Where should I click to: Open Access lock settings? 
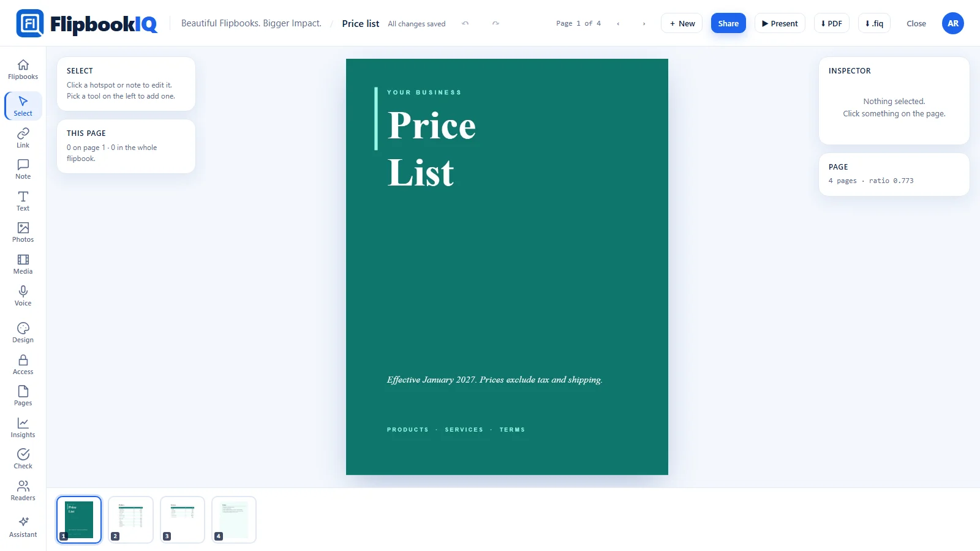pos(23,365)
